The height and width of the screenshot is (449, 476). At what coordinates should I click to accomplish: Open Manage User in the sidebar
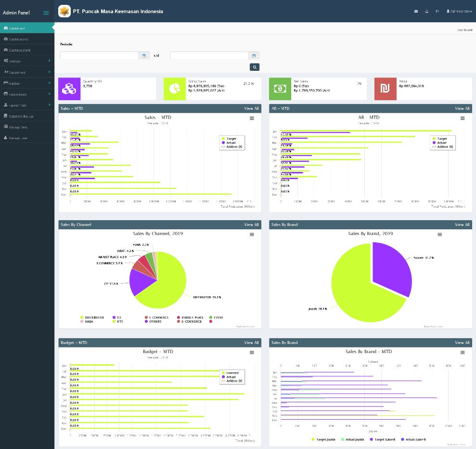coord(18,138)
